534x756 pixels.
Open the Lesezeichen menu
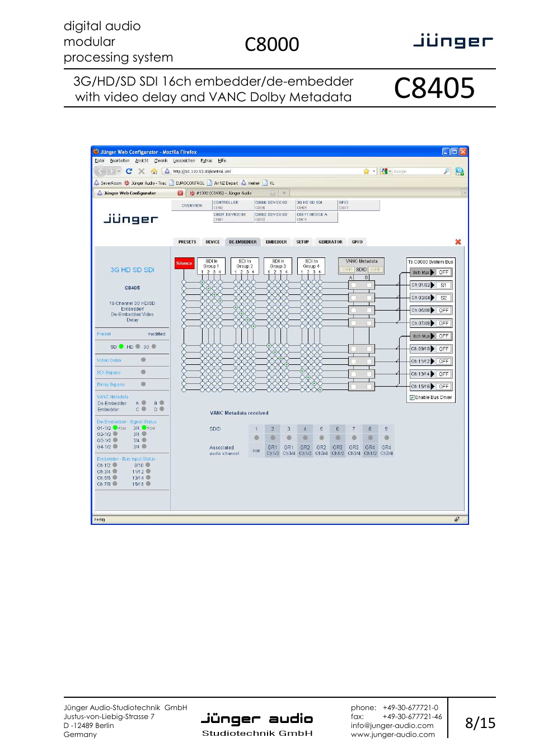click(184, 161)
